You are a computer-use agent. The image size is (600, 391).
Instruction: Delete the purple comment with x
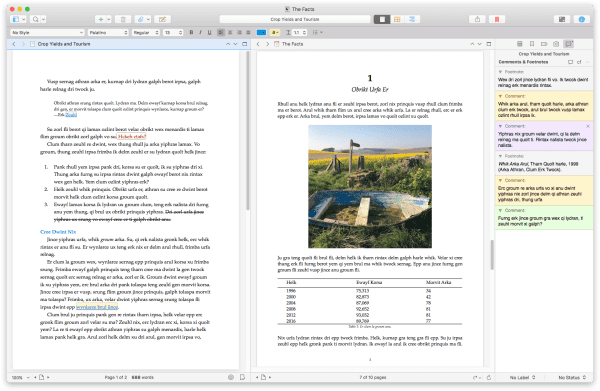[x=588, y=126]
